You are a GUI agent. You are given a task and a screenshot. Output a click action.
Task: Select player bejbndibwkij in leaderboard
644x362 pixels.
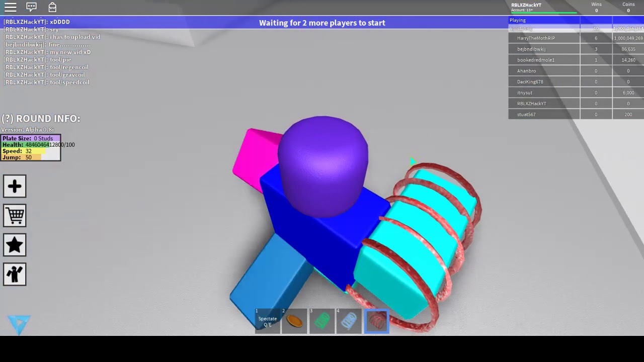point(544,49)
